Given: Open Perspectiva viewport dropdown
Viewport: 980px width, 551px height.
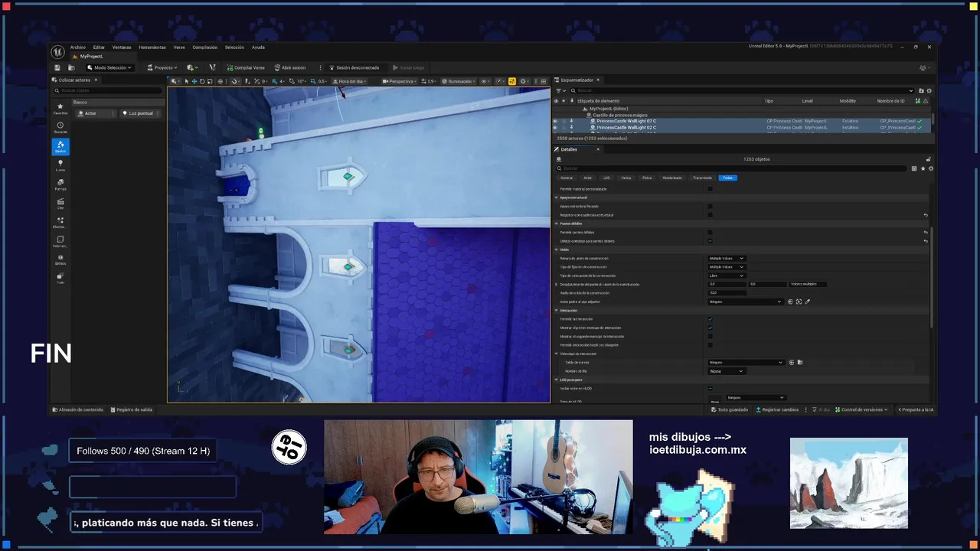Looking at the screenshot, I should point(399,81).
